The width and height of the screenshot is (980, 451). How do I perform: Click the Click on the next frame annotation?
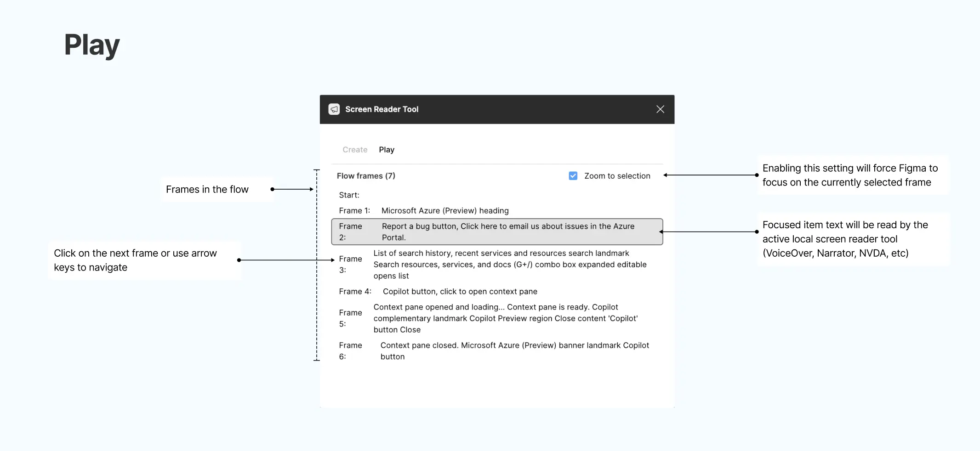136,260
